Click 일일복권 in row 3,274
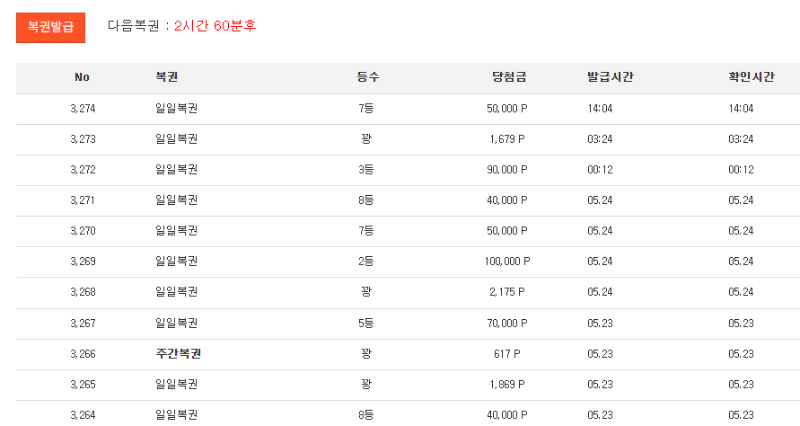Screen dimensions: 800x426 pos(176,108)
